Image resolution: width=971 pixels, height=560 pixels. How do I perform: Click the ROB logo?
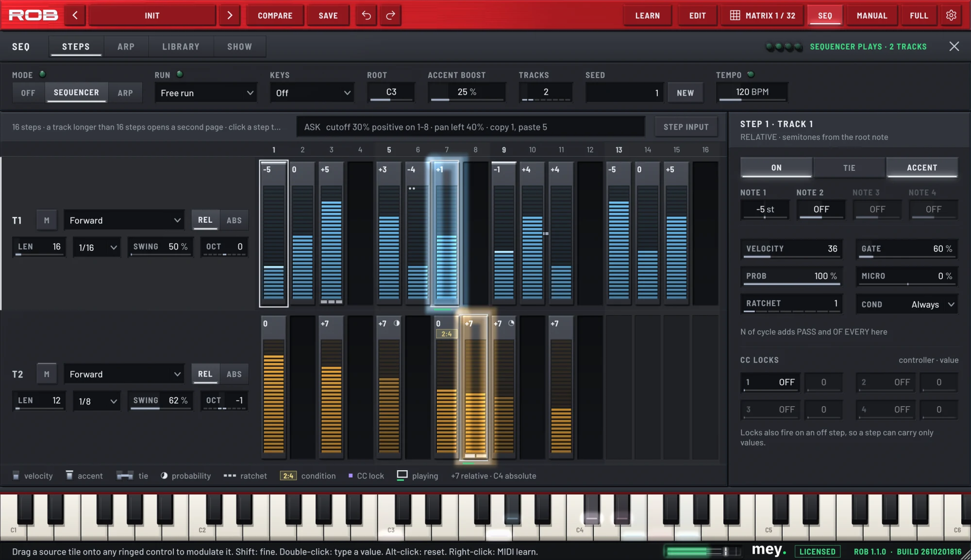click(x=33, y=16)
